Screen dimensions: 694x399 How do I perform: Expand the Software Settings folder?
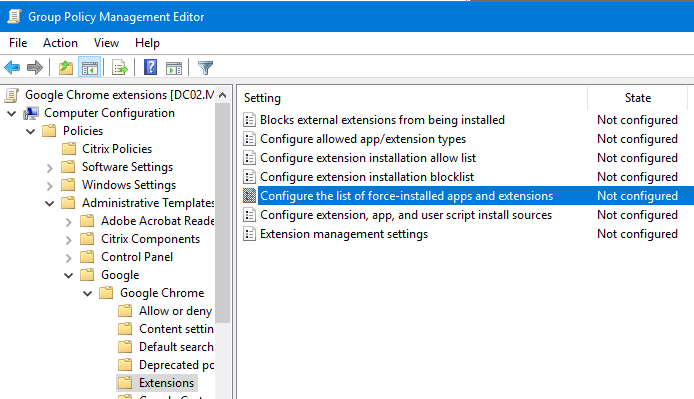click(50, 168)
